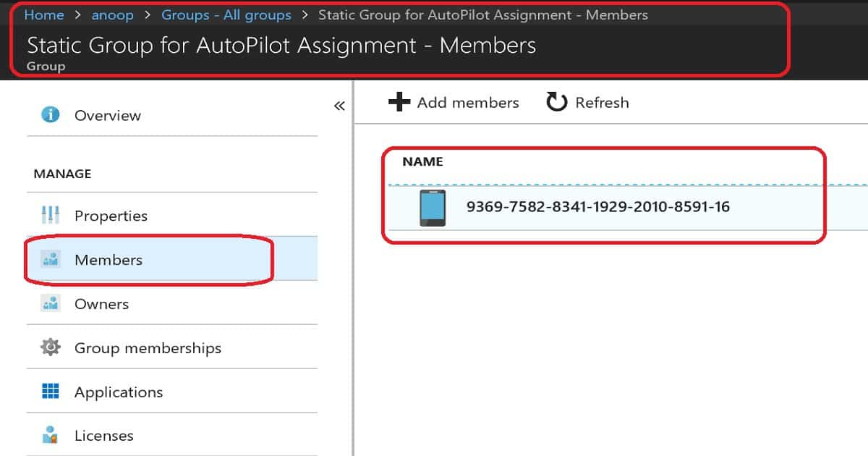Viewport: 868px width, 456px height.
Task: Click the Applications grid icon
Action: (x=51, y=392)
